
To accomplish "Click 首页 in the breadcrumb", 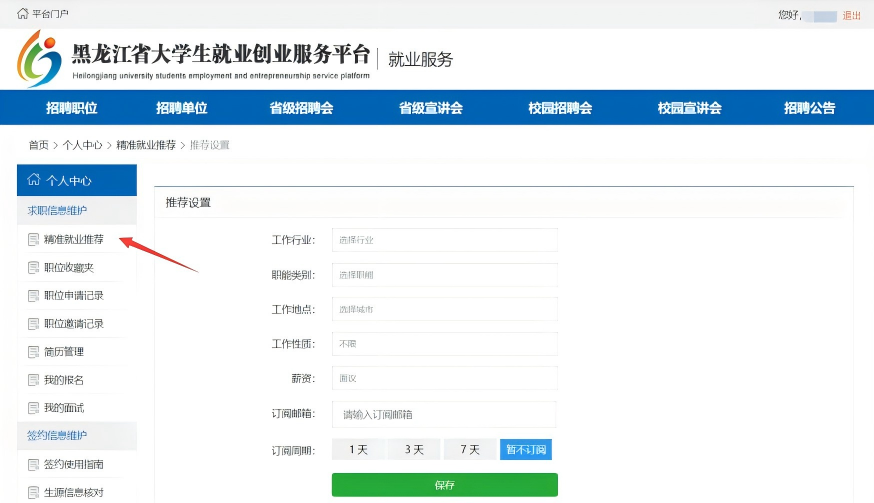I will point(38,145).
